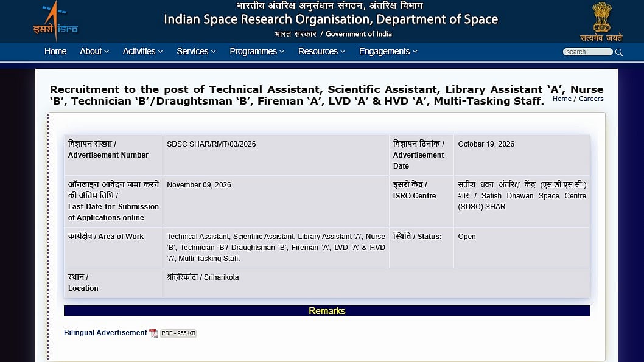
Task: Select the date November 09, 2026
Action: (199, 185)
